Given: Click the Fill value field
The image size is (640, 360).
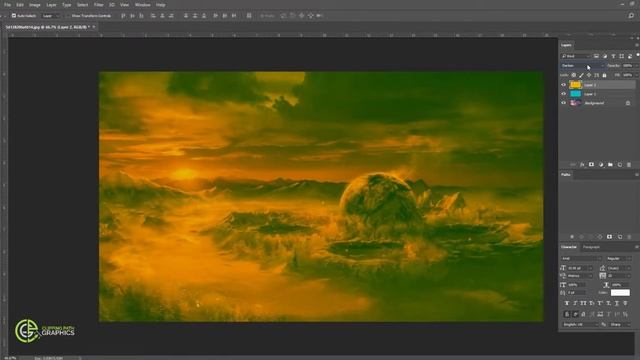Looking at the screenshot, I should pos(627,75).
